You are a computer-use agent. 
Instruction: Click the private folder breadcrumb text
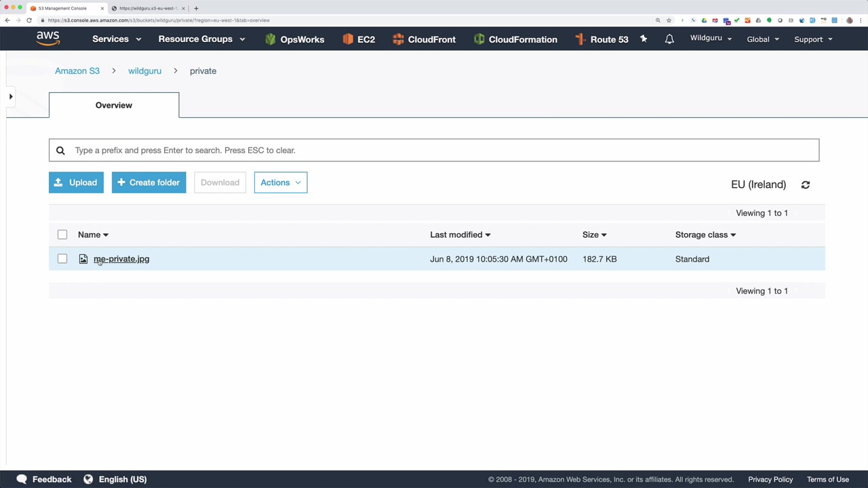coord(203,70)
